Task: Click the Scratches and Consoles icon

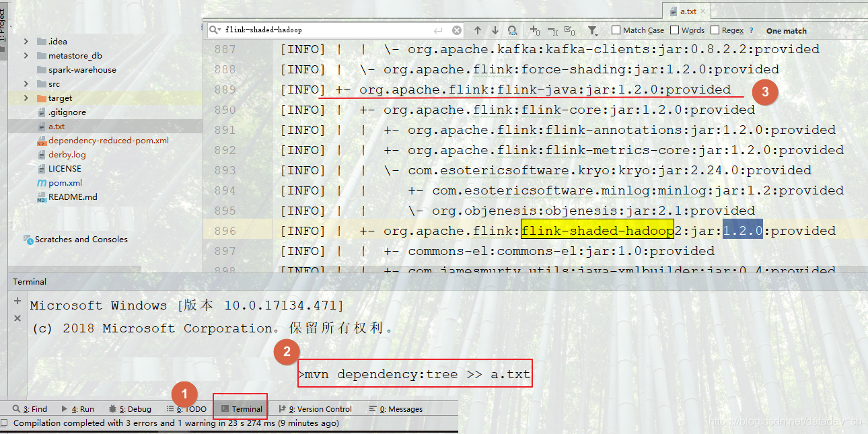Action: pyautogui.click(x=28, y=239)
